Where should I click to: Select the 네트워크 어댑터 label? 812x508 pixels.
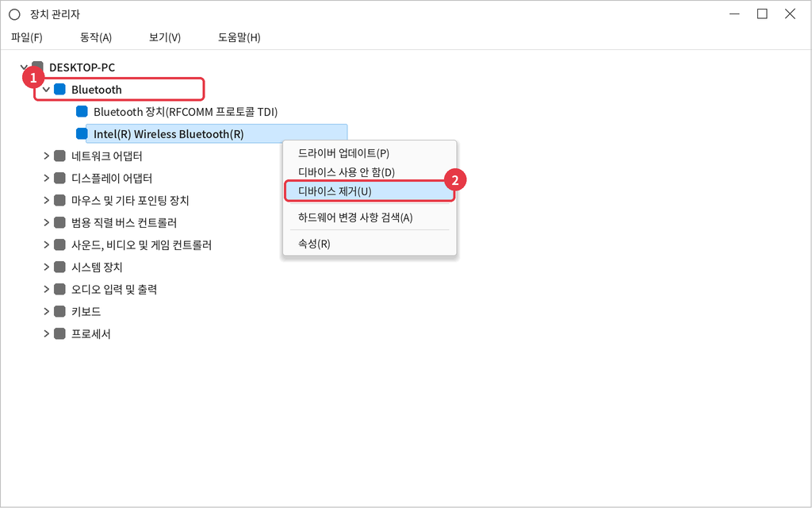[x=107, y=156]
